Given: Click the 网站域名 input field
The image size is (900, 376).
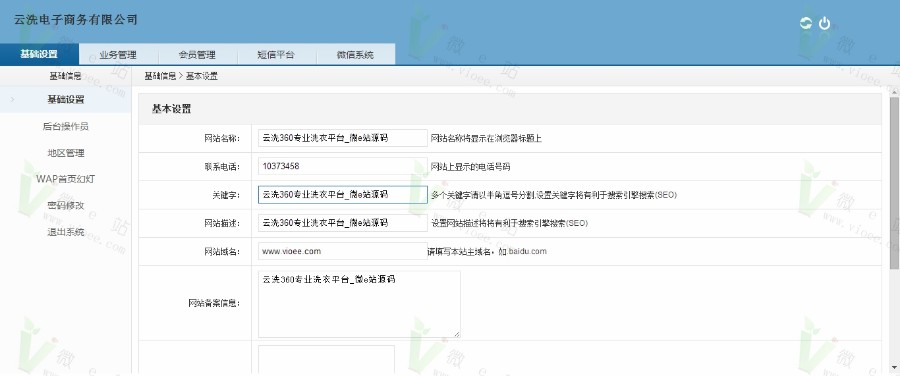Looking at the screenshot, I should pyautogui.click(x=343, y=251).
